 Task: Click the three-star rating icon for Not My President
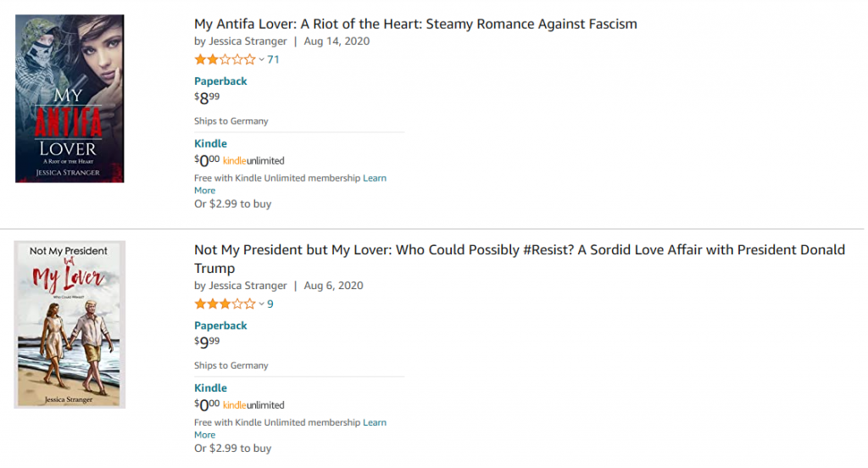click(225, 304)
